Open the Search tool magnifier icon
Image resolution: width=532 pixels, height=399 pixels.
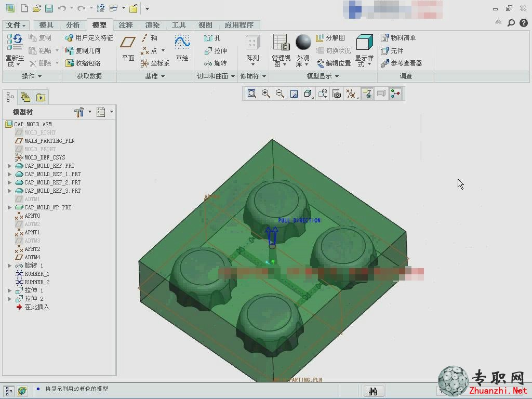(x=511, y=23)
